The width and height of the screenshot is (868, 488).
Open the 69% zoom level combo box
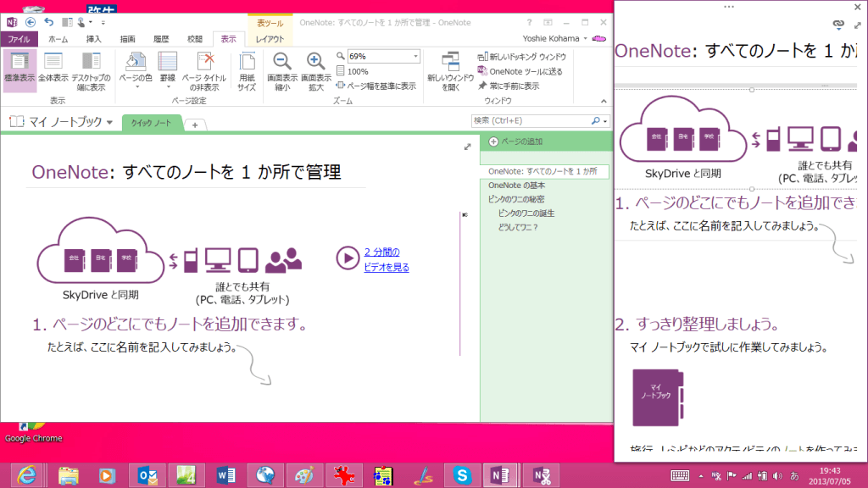tap(383, 57)
